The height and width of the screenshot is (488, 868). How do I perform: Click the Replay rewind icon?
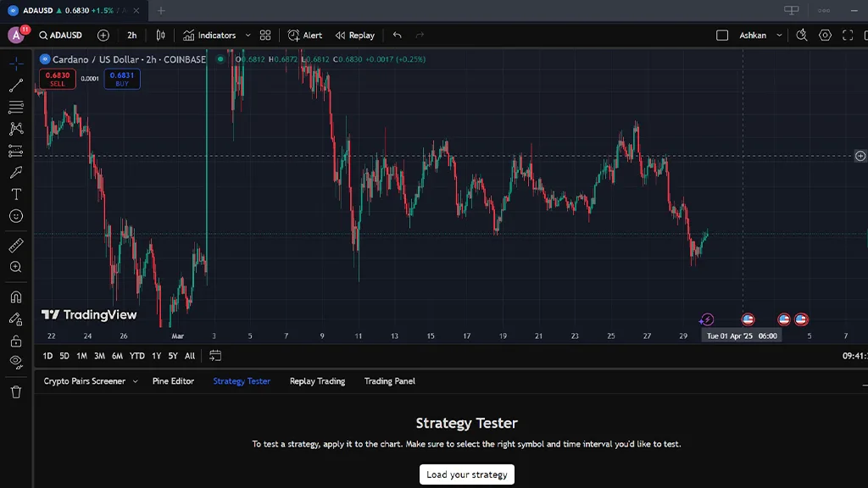pyautogui.click(x=340, y=36)
